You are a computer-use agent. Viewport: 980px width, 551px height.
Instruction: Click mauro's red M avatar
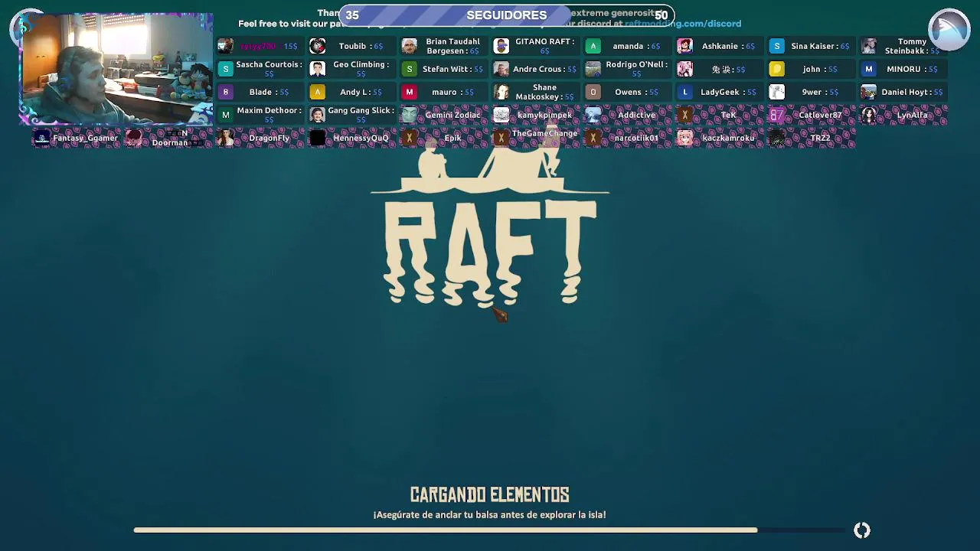[410, 92]
